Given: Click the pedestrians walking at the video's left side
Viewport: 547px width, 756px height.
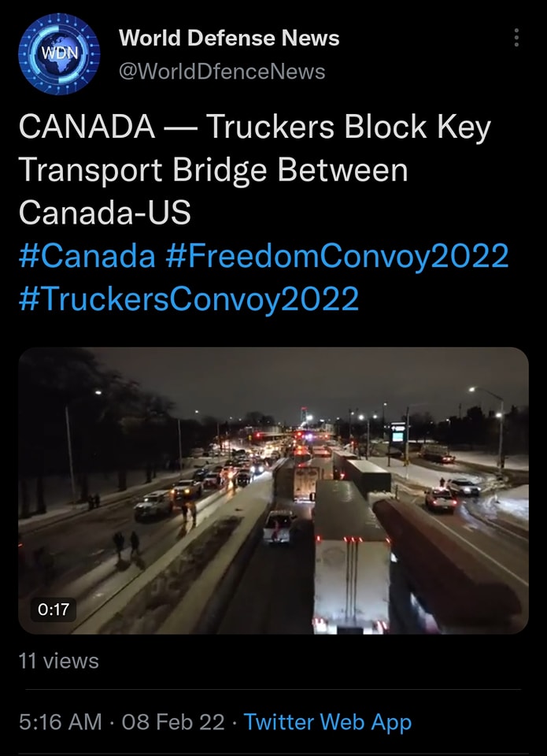Looking at the screenshot, I should click(126, 545).
